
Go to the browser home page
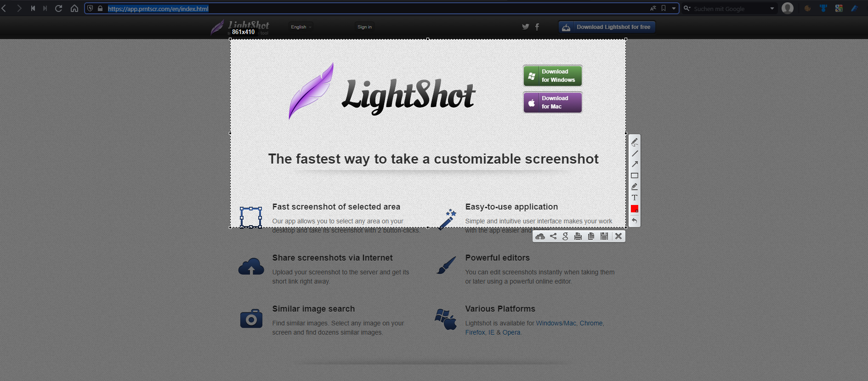pyautogui.click(x=74, y=8)
